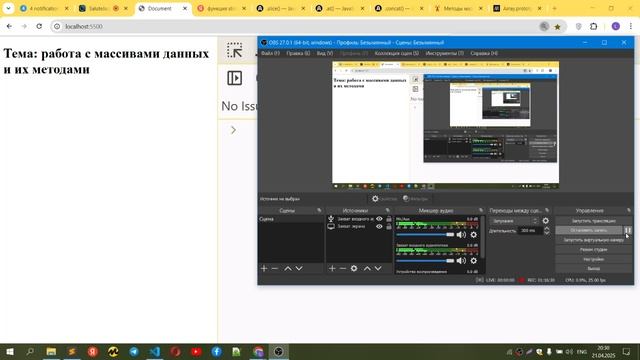Viewport: 640px width, 360px height.
Task: Open the Затухание transition dropdown
Action: 515,221
